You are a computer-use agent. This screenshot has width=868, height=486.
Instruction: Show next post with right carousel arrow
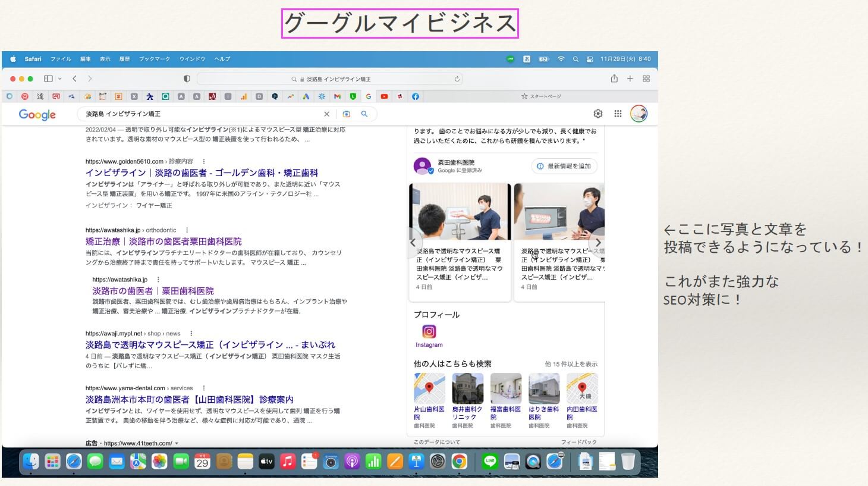pos(598,243)
